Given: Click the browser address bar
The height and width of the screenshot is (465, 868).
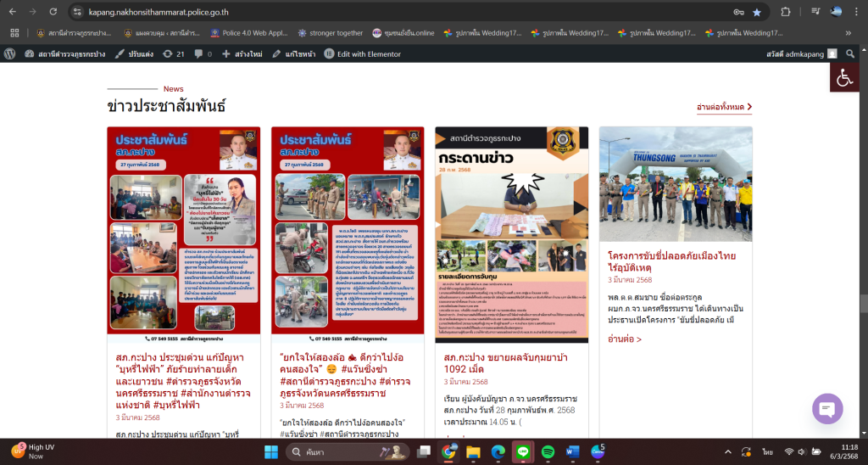Looking at the screenshot, I should tap(381, 12).
